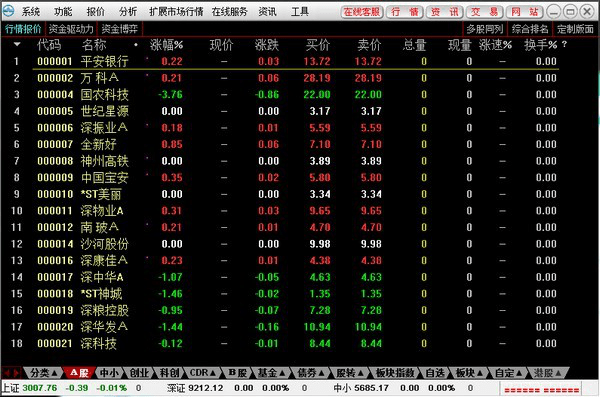Sort by the 涨幅% column header
This screenshot has height=397, width=600.
pyautogui.click(x=166, y=45)
